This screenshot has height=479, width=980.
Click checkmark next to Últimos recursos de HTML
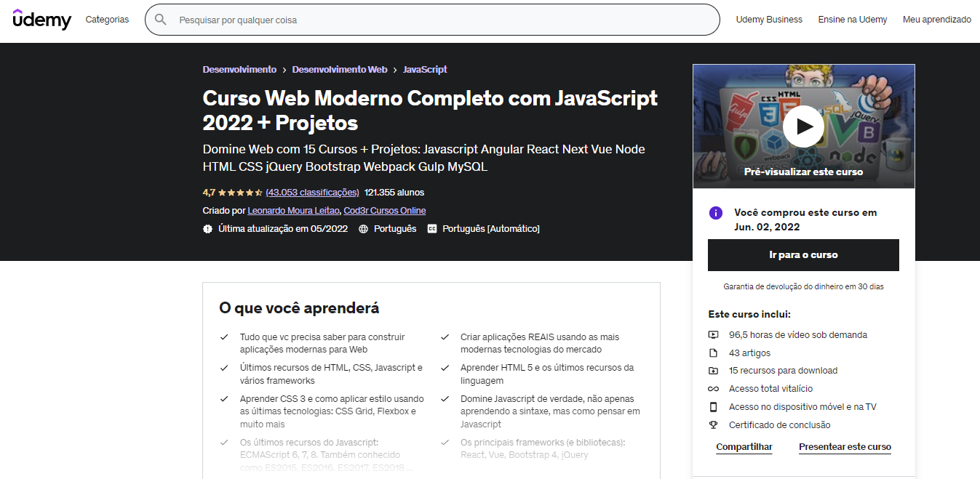tap(224, 368)
